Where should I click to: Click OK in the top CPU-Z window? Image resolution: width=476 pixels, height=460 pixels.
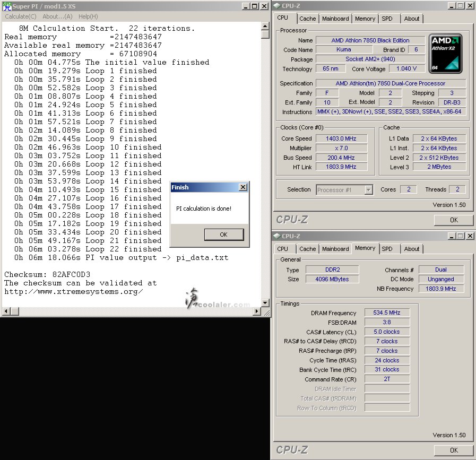tap(454, 220)
